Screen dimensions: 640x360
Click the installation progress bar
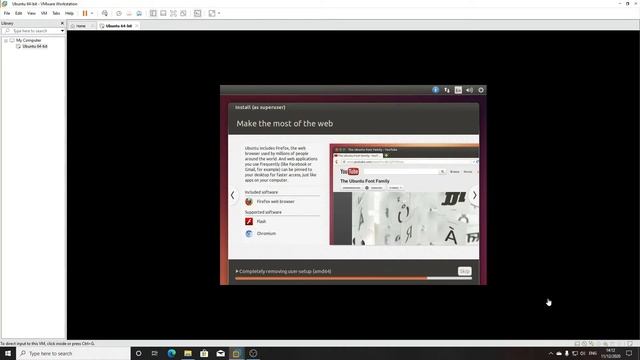(353, 278)
